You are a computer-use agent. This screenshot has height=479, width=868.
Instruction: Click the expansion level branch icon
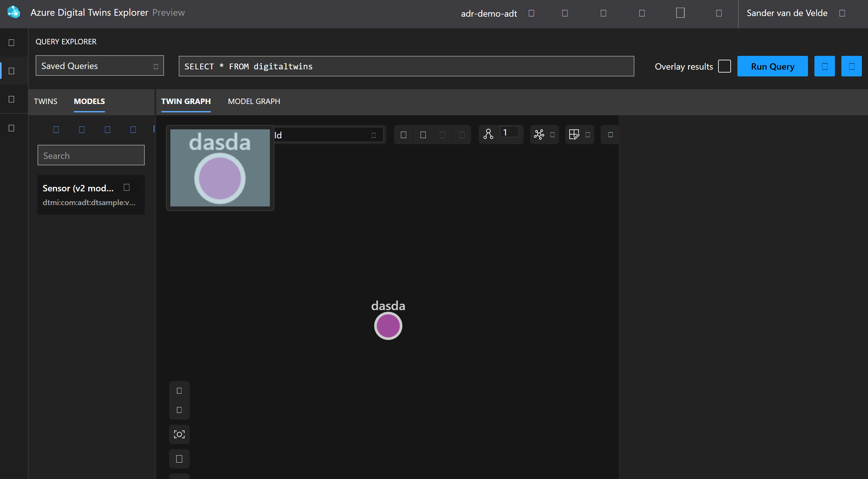488,135
